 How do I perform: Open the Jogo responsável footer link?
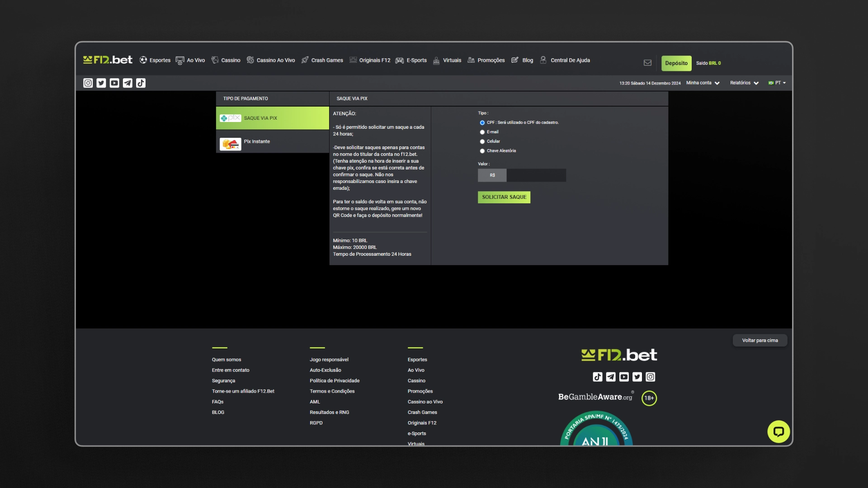coord(329,359)
